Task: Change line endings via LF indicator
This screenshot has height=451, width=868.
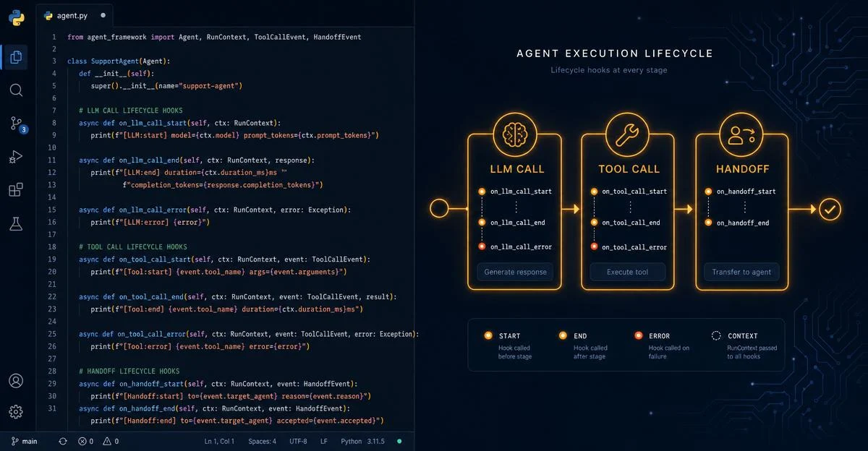Action: (x=324, y=441)
